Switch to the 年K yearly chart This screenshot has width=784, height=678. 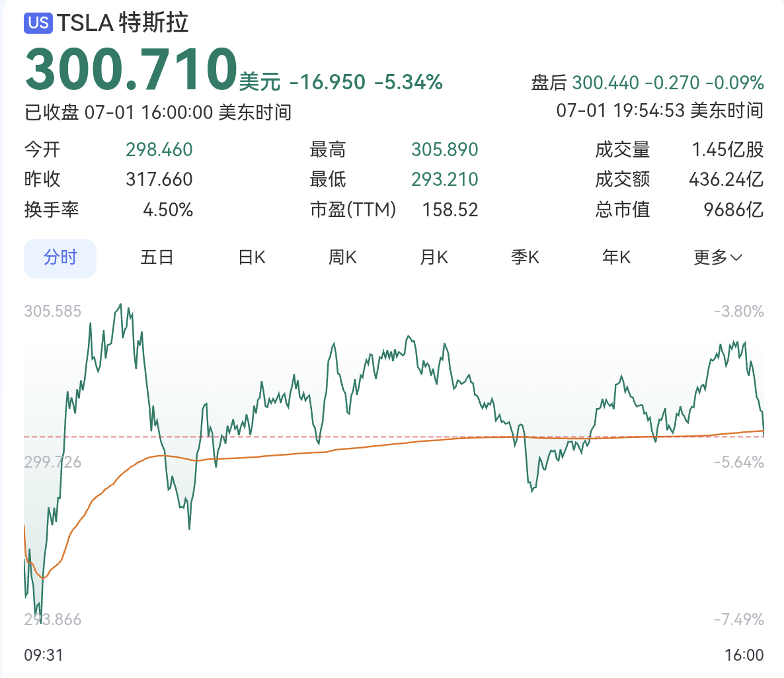point(615,257)
